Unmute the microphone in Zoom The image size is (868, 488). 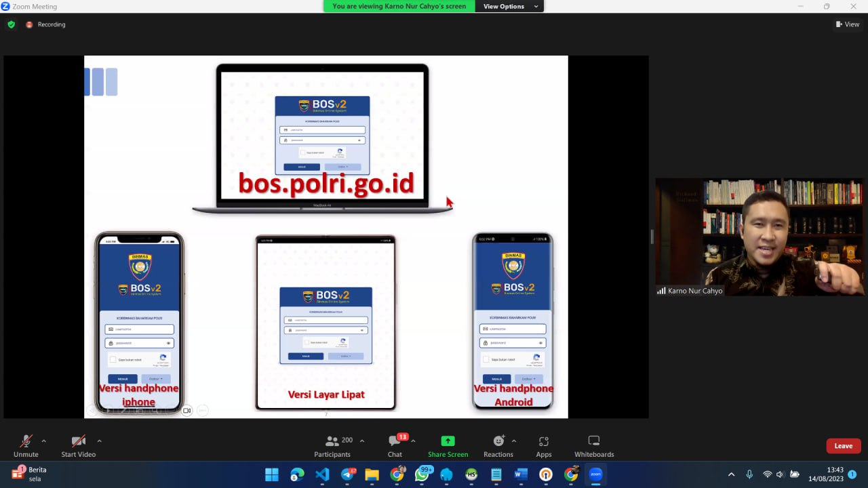click(26, 441)
